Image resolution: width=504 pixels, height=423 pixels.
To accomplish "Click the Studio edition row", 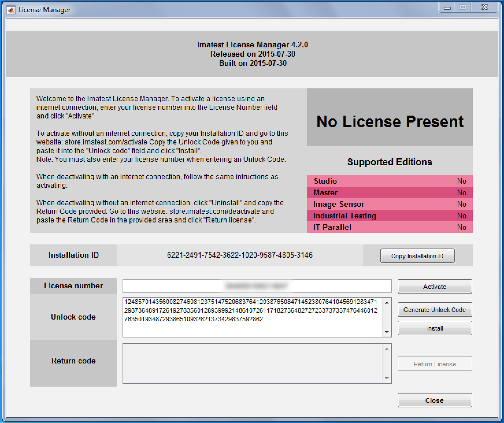I will click(x=390, y=181).
